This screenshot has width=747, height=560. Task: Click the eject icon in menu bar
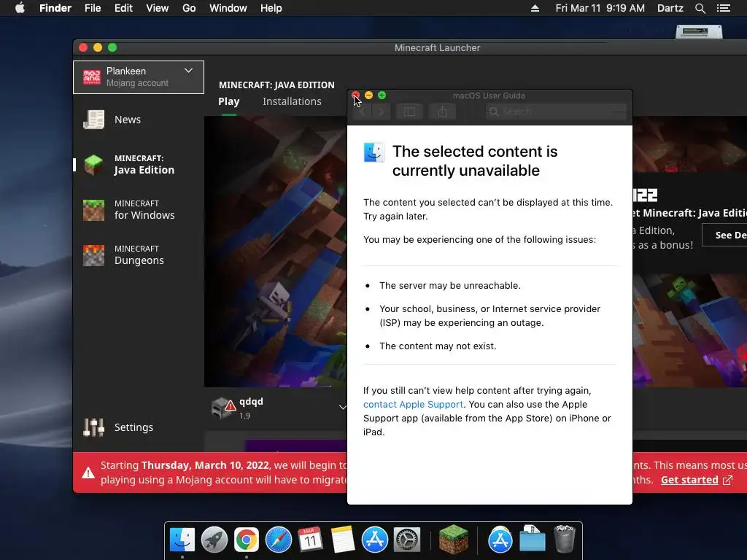[535, 8]
